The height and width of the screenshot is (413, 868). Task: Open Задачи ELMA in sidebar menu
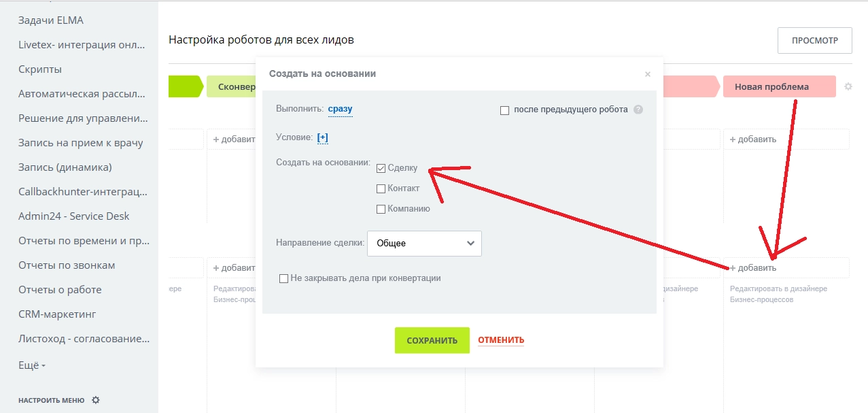click(x=51, y=20)
